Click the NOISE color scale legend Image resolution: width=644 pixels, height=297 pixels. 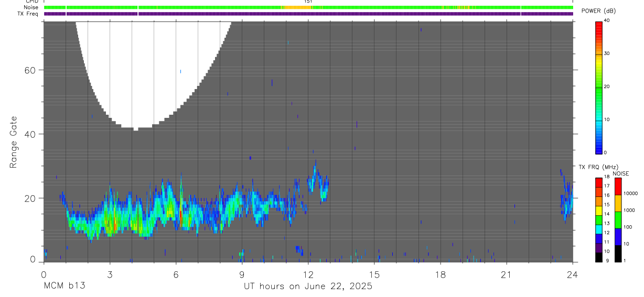point(618,220)
